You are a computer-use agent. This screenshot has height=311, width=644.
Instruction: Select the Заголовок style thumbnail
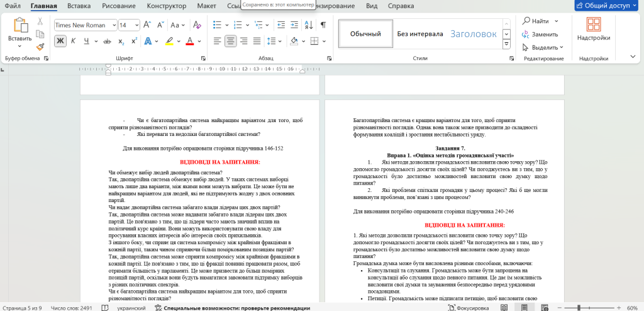click(x=473, y=34)
